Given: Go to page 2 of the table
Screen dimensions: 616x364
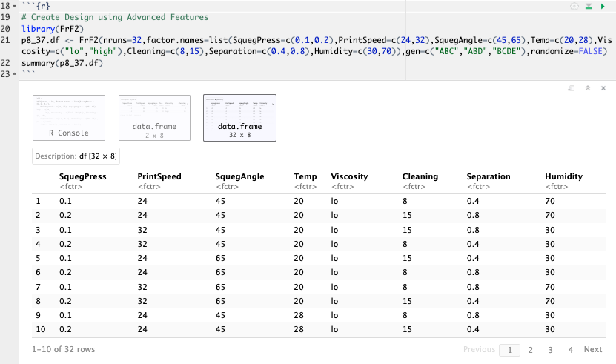Looking at the screenshot, I should click(530, 349).
